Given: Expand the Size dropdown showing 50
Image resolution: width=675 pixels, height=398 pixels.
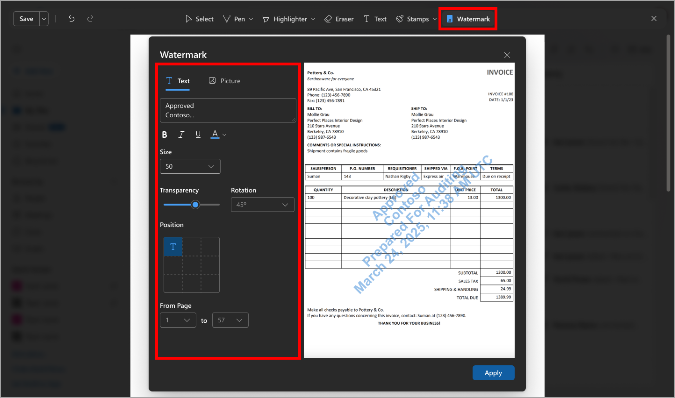Looking at the screenshot, I should [190, 167].
